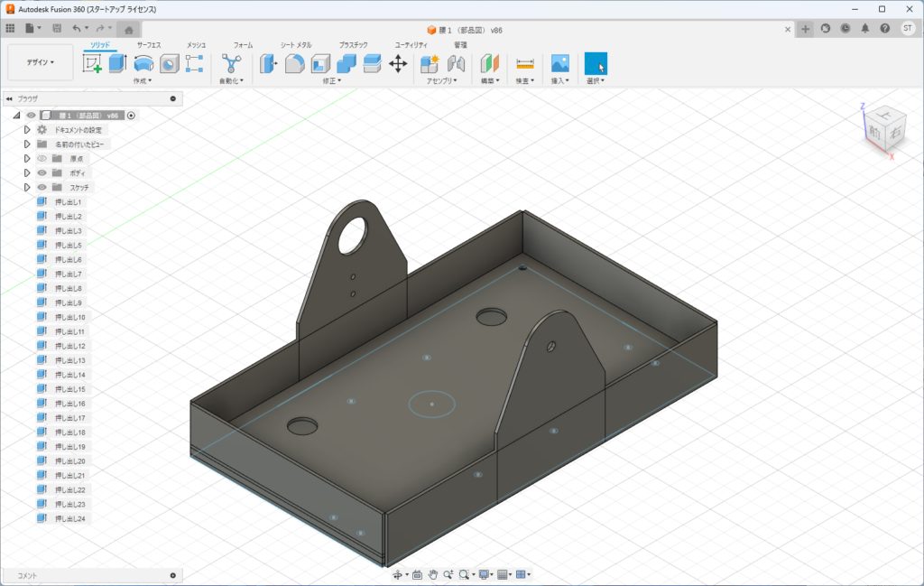Open the notifications bell icon
This screenshot has width=924, height=586.
tap(865, 28)
